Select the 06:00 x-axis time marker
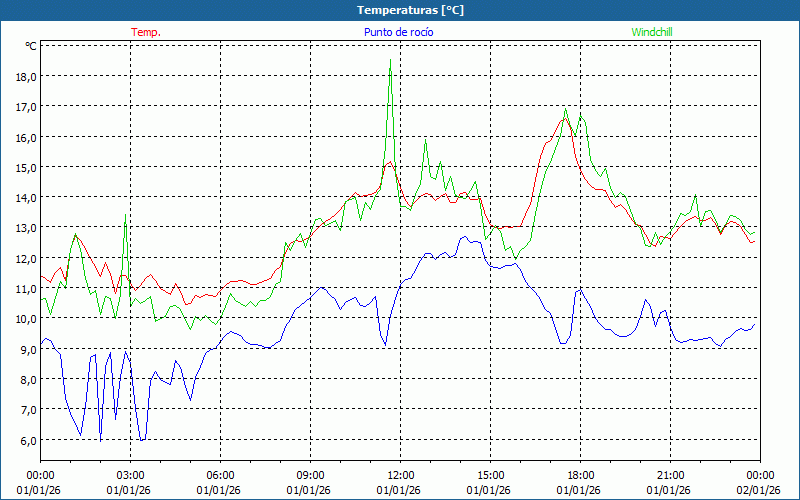The height and width of the screenshot is (500, 800). [220, 475]
